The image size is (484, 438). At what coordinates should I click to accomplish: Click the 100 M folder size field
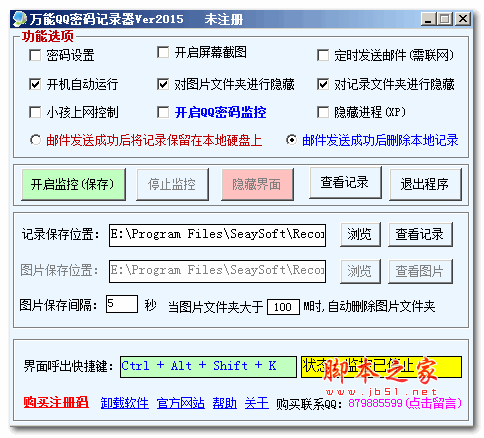tap(283, 307)
